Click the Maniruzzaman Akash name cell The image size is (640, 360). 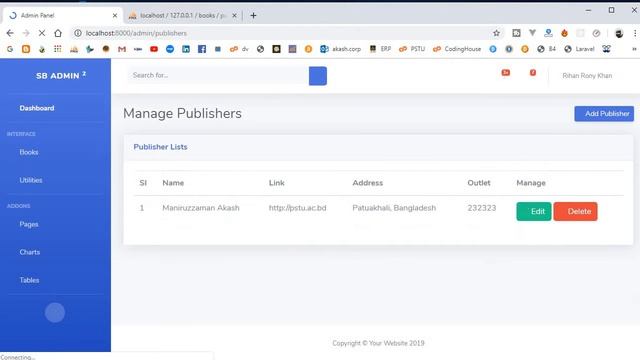click(201, 208)
